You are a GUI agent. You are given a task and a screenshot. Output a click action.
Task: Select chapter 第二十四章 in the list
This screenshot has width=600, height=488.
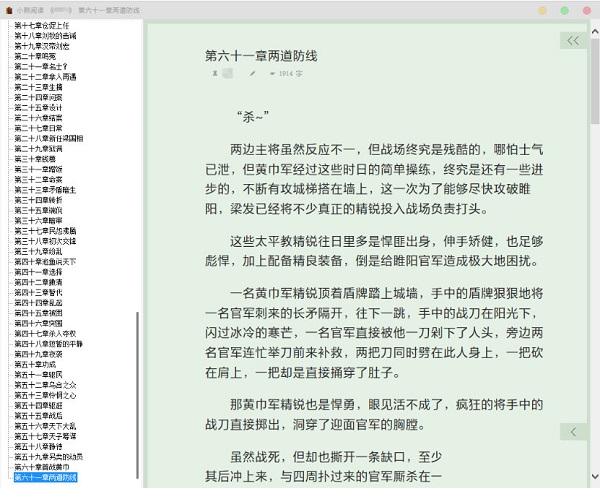tap(38, 97)
